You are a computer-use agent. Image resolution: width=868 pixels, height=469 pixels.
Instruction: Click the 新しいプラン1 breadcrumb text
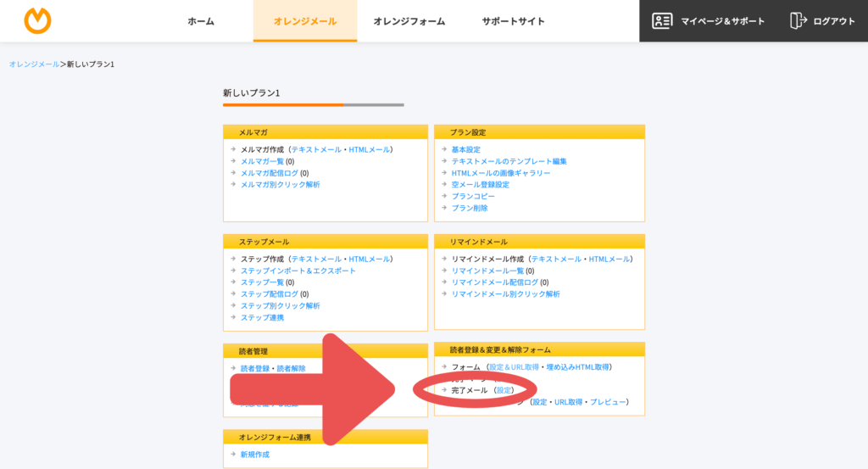tap(91, 64)
